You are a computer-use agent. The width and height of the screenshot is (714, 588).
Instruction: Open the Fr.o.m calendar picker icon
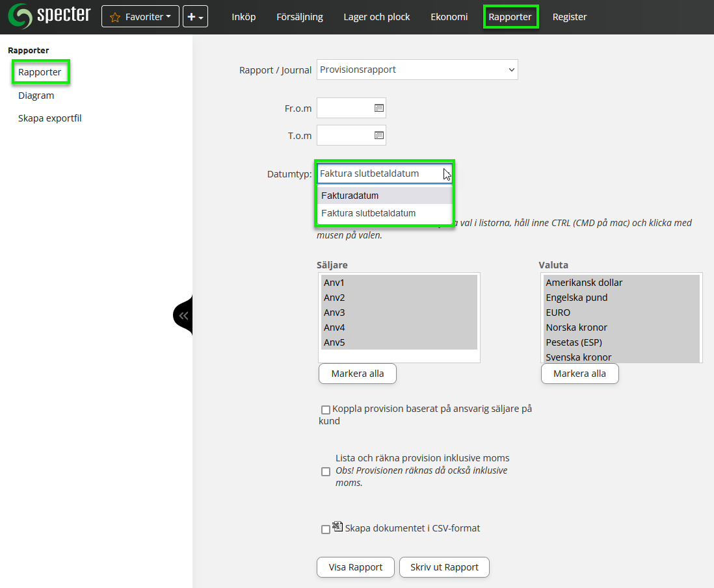379,108
